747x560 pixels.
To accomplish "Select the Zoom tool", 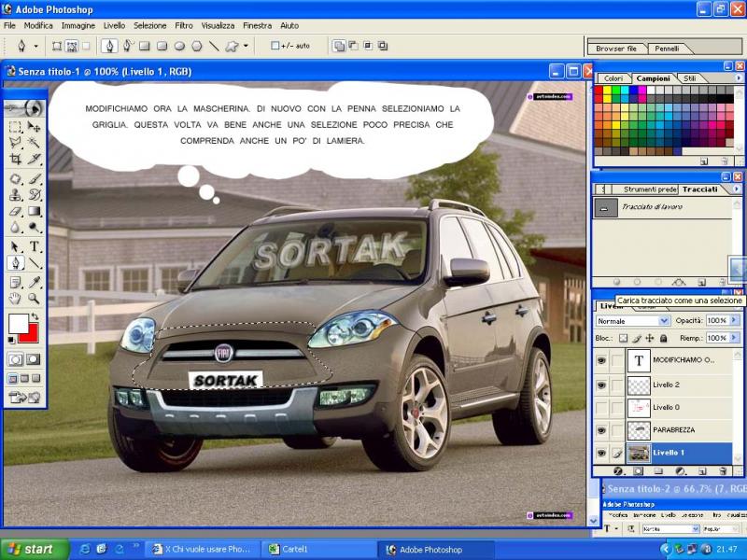I will 34,299.
